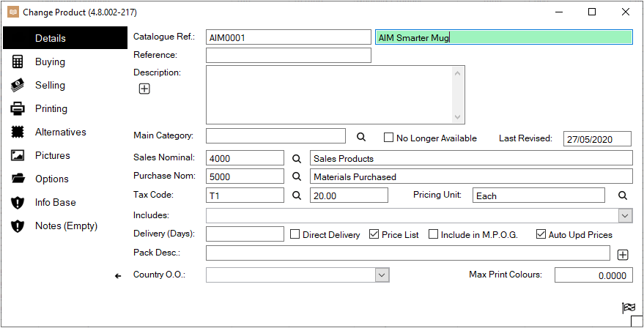Tick the No Longer Available checkbox
The width and height of the screenshot is (644, 328).
(x=388, y=138)
